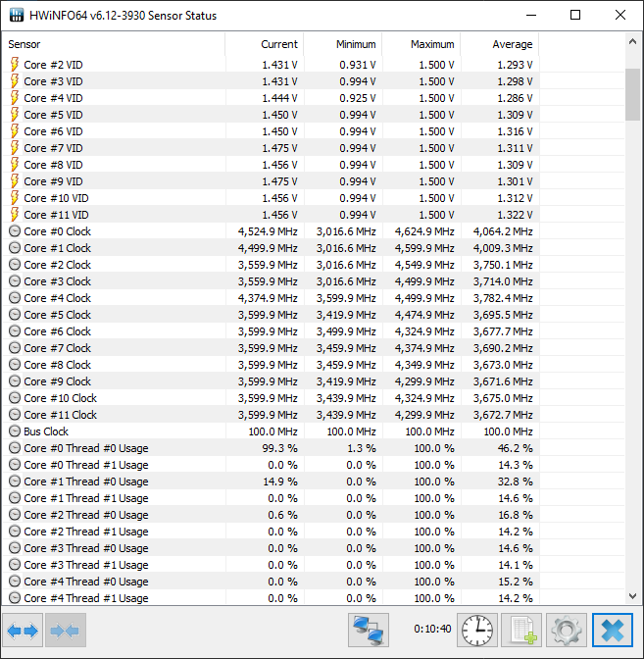Click clock icon of Core #0 Clock
This screenshot has width=644, height=659.
[x=15, y=231]
